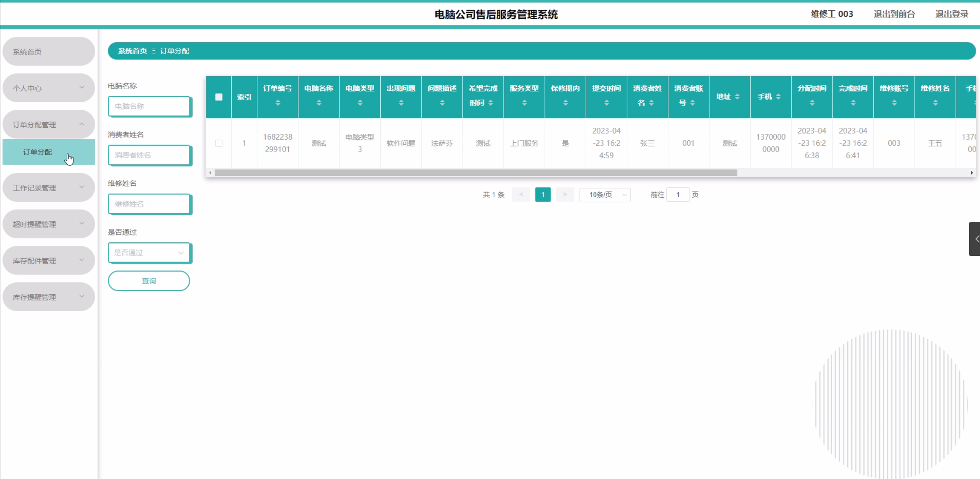
Task: Click the table horizontal scrollbar thumb
Action: pos(475,173)
